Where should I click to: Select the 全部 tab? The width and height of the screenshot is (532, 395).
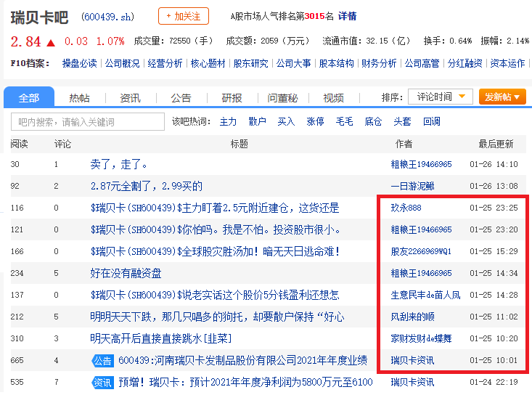pos(29,97)
